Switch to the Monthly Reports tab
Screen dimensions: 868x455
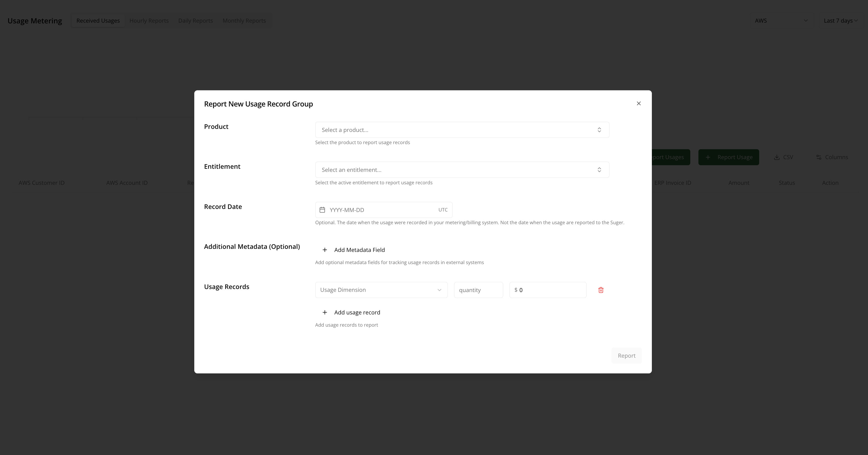pyautogui.click(x=244, y=21)
